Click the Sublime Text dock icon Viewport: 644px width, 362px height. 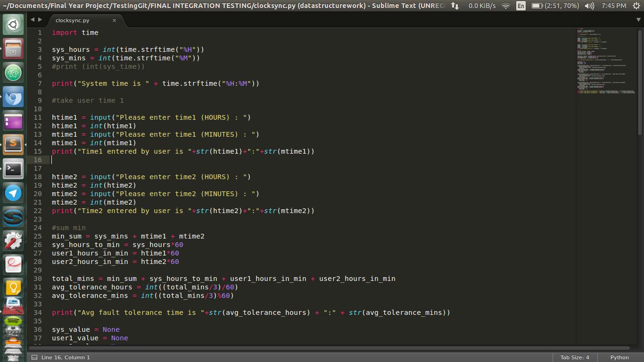tap(13, 145)
